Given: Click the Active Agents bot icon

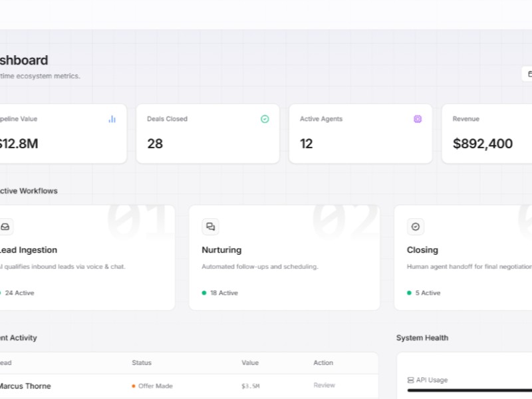Looking at the screenshot, I should tap(418, 118).
